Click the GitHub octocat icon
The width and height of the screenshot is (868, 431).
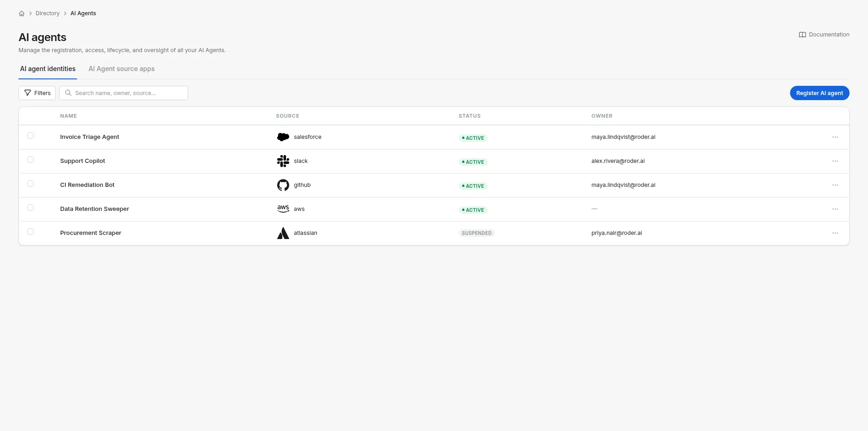point(283,185)
